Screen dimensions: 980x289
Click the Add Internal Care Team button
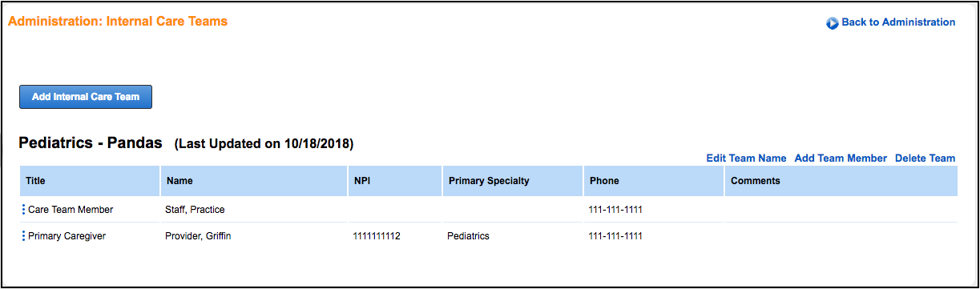point(86,97)
